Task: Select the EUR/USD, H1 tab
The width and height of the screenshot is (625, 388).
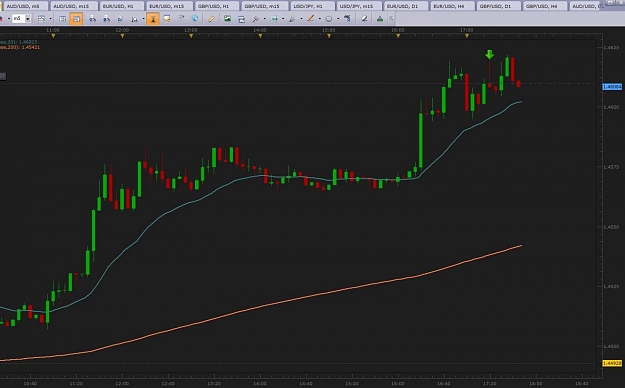Action: pos(121,6)
